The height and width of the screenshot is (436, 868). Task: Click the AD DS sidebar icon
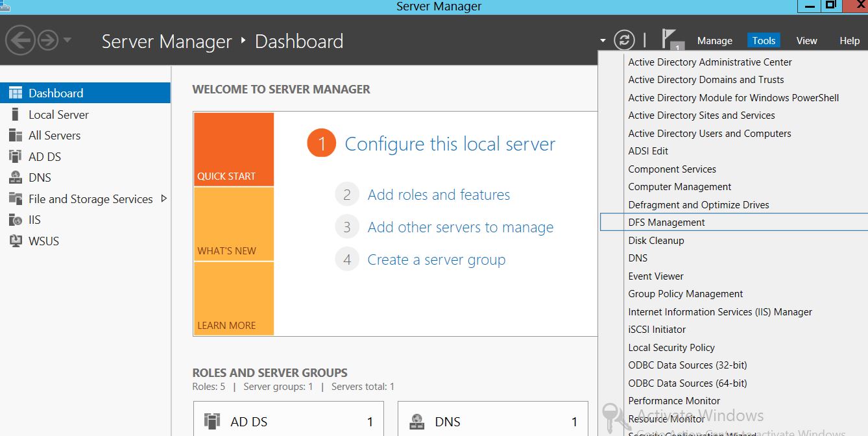pyautogui.click(x=16, y=156)
